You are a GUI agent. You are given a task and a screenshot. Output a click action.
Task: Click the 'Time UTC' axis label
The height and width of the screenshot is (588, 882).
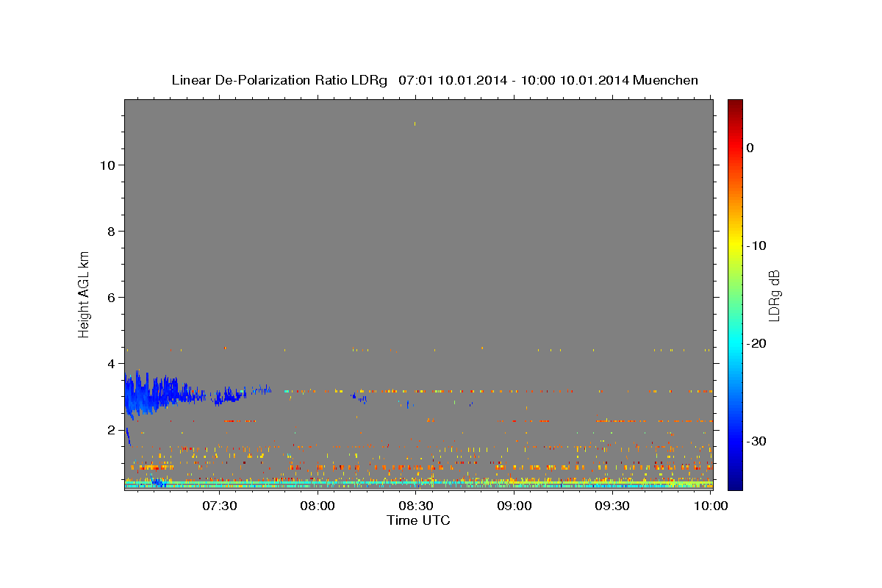click(x=418, y=520)
